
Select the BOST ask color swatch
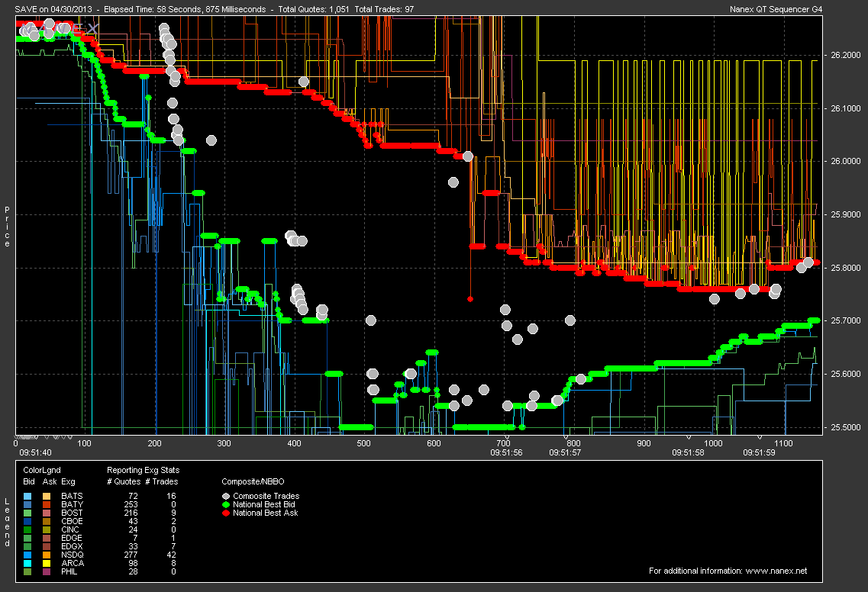pyautogui.click(x=47, y=513)
